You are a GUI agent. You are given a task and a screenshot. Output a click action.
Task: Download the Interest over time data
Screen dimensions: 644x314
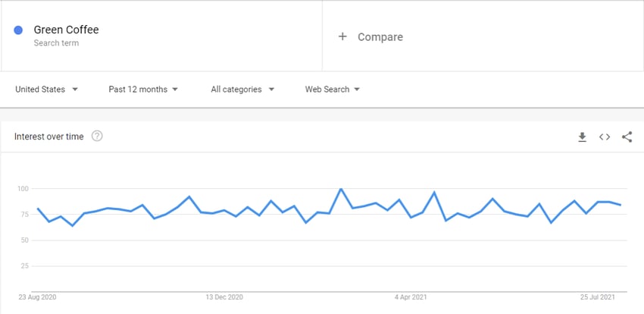582,137
